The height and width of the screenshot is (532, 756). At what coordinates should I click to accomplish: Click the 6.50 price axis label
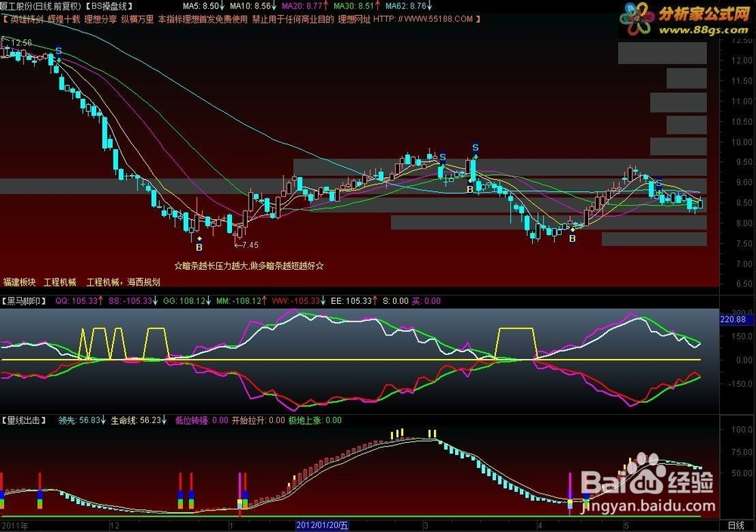pos(743,284)
